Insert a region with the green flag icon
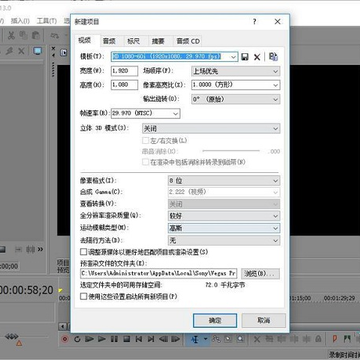The height and width of the screenshot is (360, 360). click(347, 339)
